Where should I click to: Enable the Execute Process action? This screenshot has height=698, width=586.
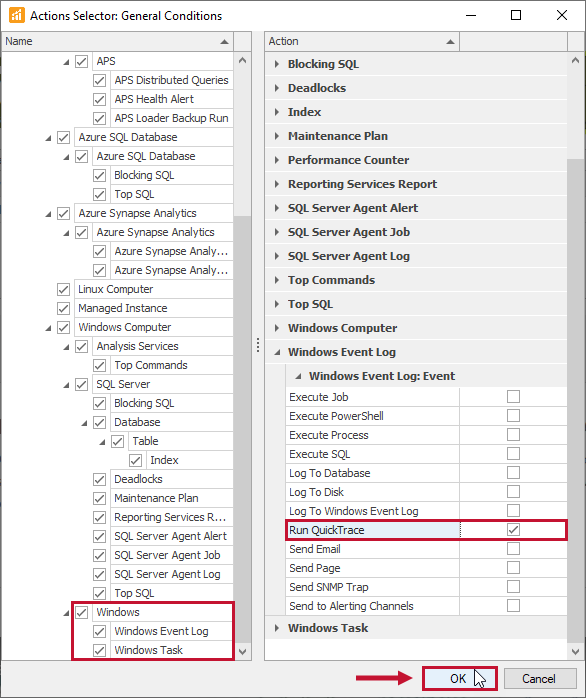tap(513, 435)
